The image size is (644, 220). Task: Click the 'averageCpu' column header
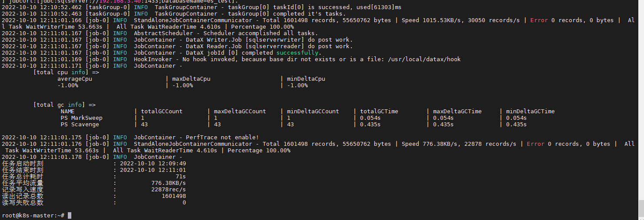[75, 79]
